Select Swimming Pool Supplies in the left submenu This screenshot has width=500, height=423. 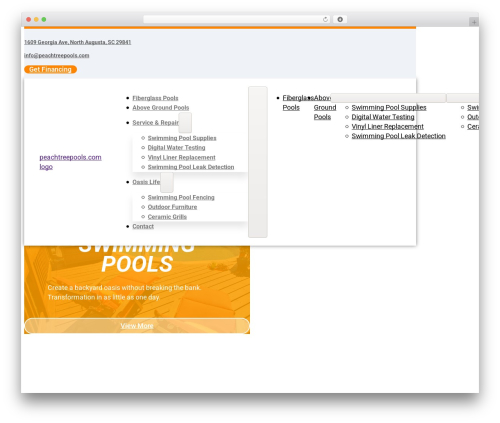click(x=182, y=138)
